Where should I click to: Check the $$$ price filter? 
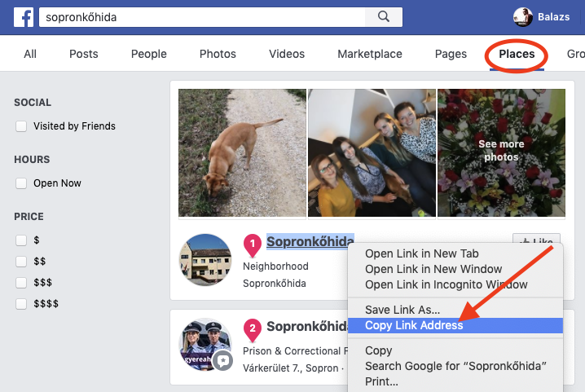[x=21, y=283]
